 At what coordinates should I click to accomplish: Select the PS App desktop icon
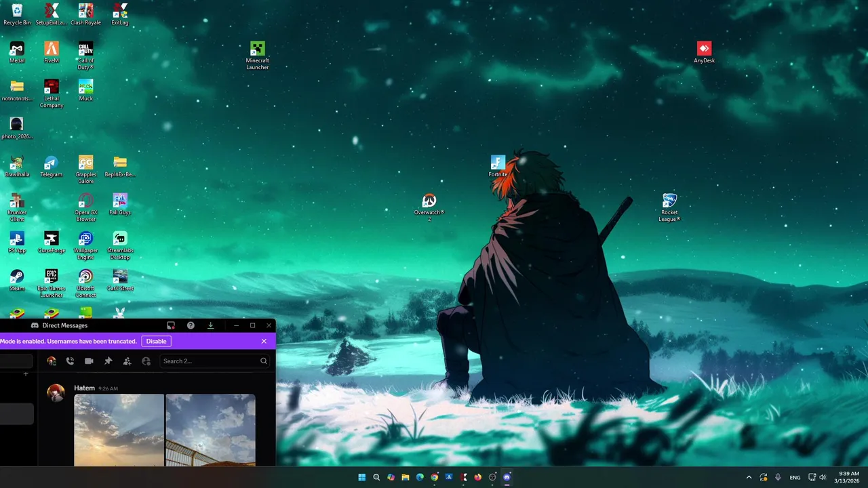coord(17,243)
